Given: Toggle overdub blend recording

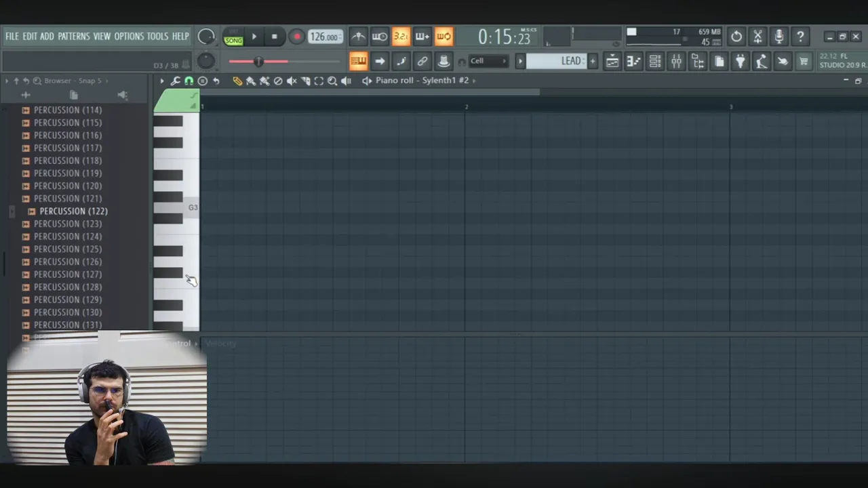Looking at the screenshot, I should pyautogui.click(x=422, y=36).
